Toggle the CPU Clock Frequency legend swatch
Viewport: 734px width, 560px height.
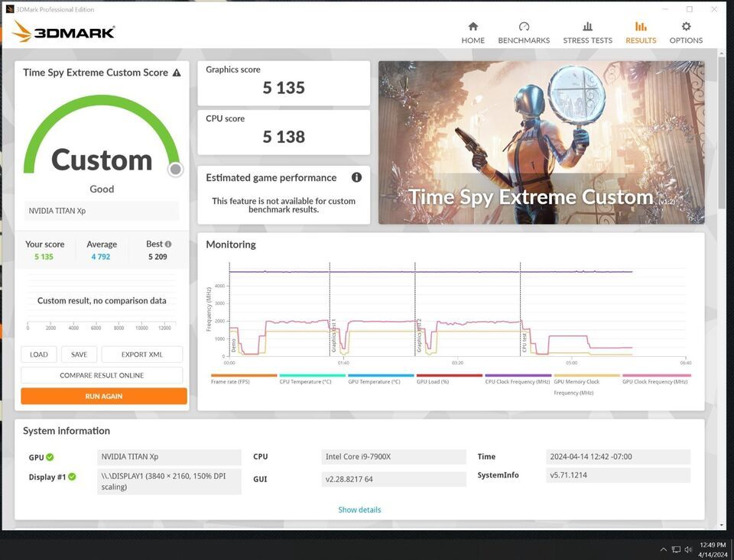click(x=518, y=375)
